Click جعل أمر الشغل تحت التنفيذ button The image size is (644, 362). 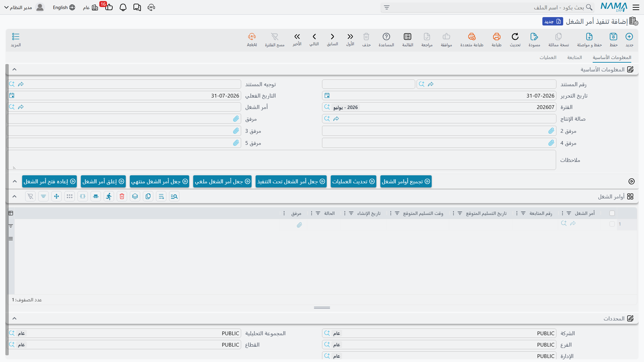click(x=291, y=181)
